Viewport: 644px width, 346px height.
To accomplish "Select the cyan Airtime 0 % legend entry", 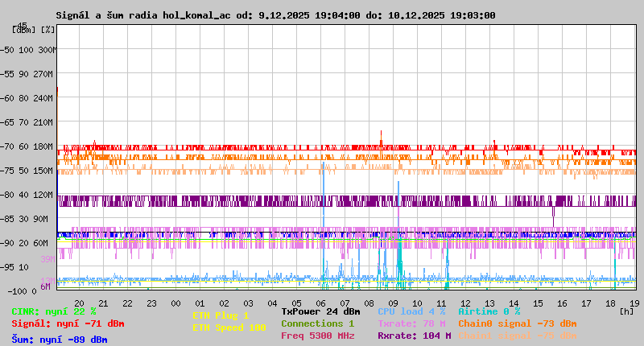I will [489, 311].
